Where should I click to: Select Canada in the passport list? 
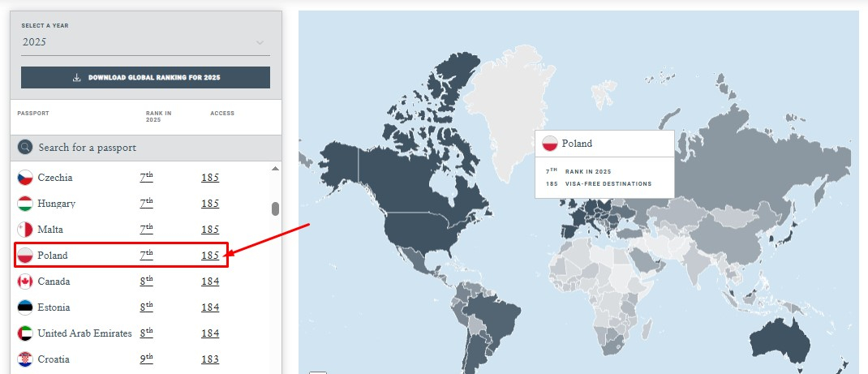[x=54, y=282]
